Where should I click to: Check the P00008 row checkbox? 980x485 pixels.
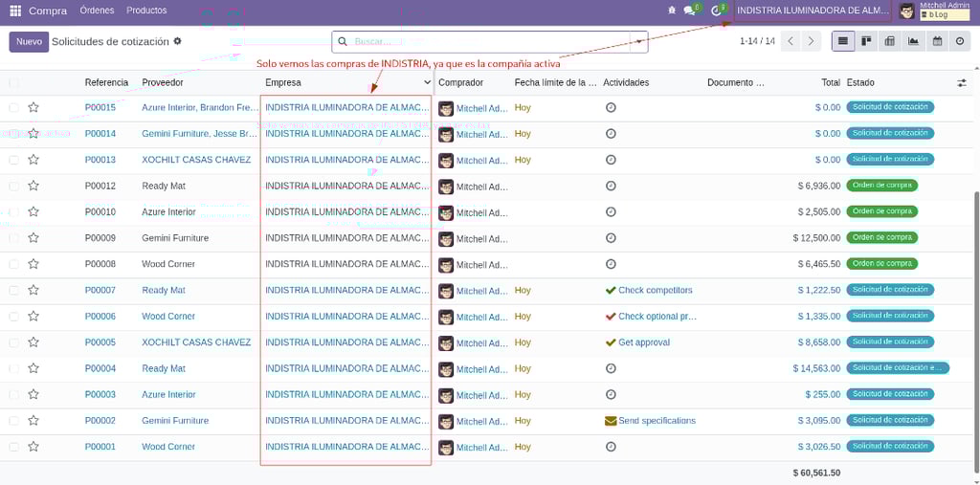tap(13, 264)
